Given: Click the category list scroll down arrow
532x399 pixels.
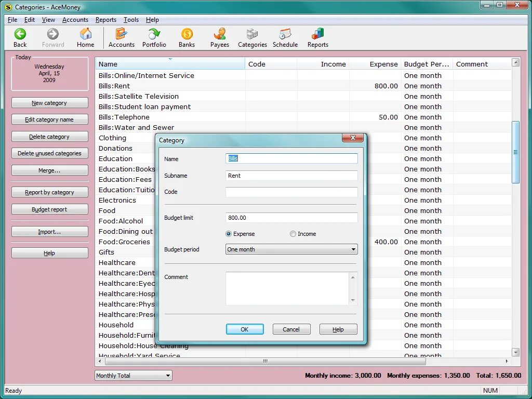Looking at the screenshot, I should pyautogui.click(x=515, y=352).
